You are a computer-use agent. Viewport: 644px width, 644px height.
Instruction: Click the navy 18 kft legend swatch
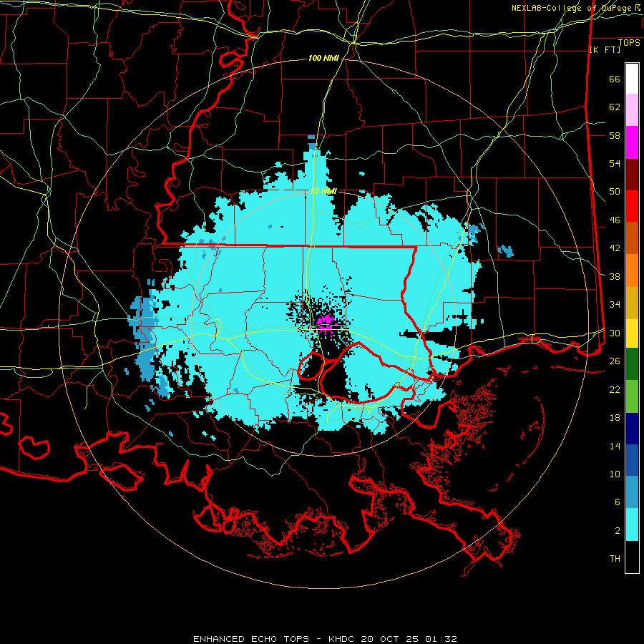632,429
